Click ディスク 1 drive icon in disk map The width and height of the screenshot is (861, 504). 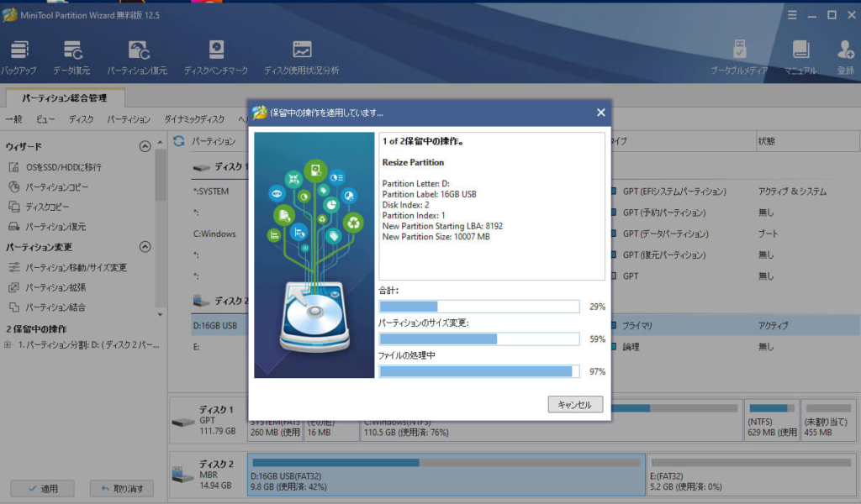click(x=183, y=422)
